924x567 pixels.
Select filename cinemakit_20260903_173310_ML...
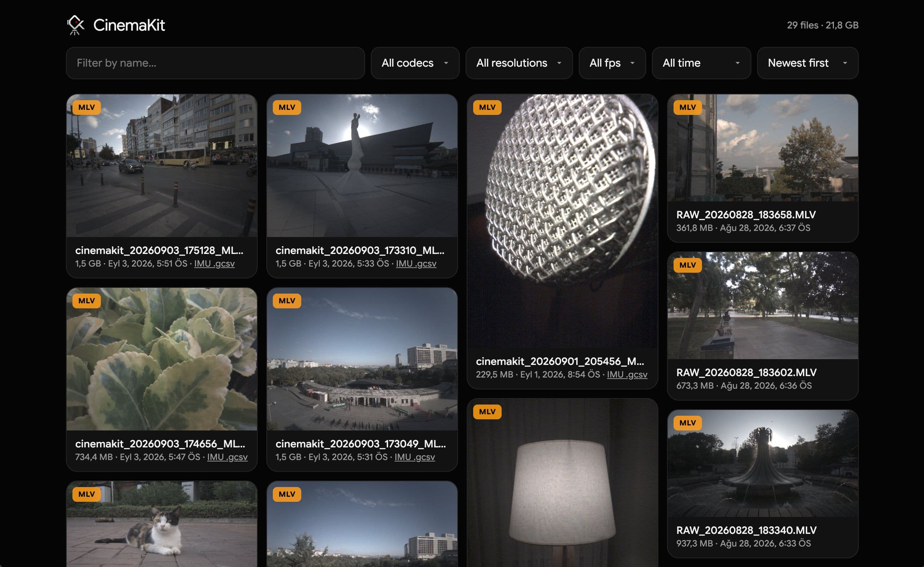pos(360,250)
